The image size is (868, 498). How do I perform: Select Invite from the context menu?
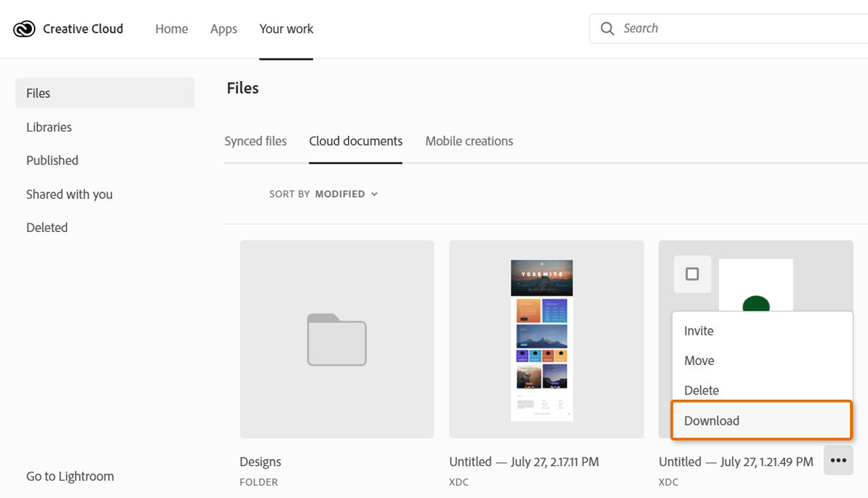[697, 330]
